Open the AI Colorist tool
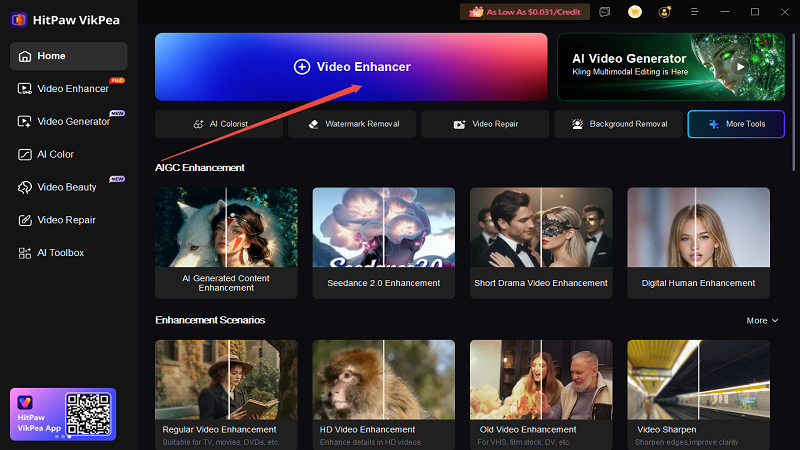Screen dimensions: 800x450 (219, 124)
